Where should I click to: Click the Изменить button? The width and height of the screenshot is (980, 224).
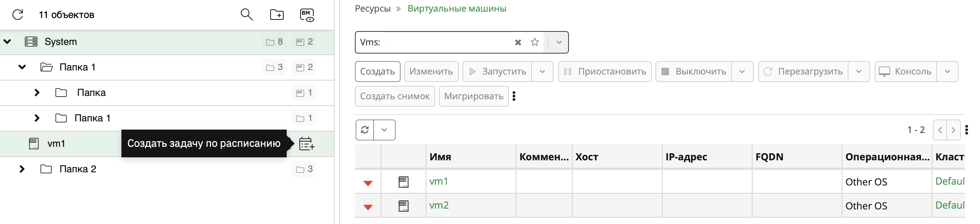431,72
